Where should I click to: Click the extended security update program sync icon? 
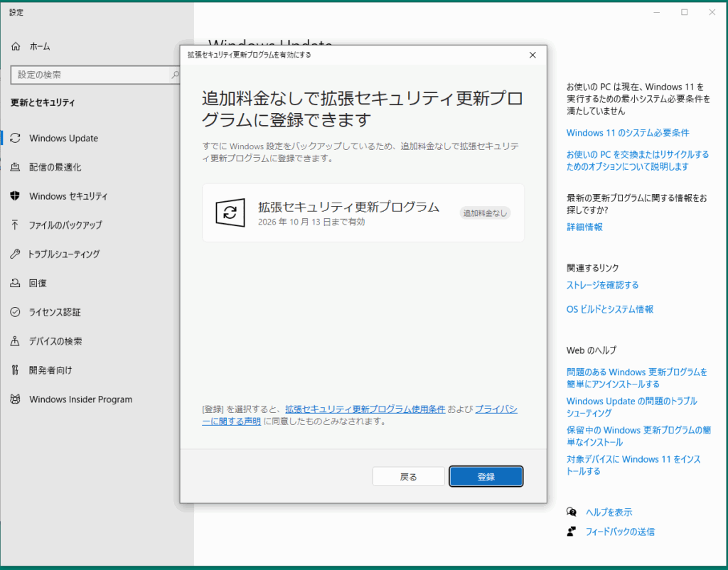pyautogui.click(x=230, y=213)
